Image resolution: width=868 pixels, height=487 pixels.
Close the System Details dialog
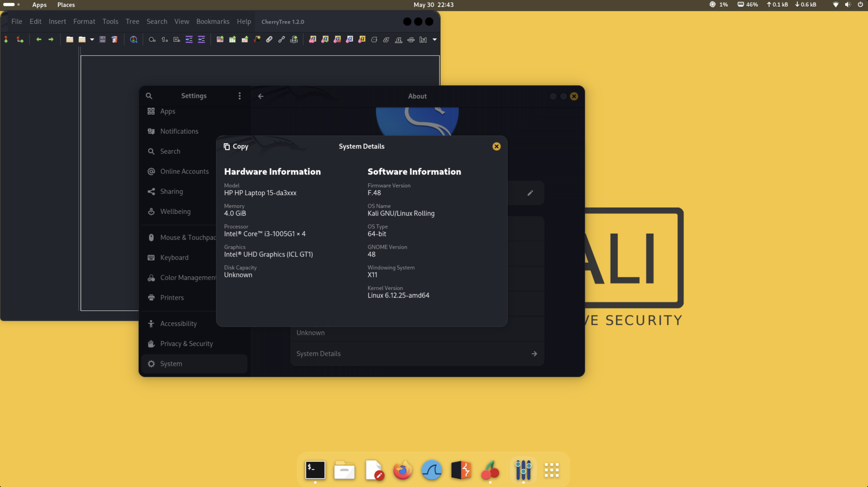pyautogui.click(x=496, y=146)
